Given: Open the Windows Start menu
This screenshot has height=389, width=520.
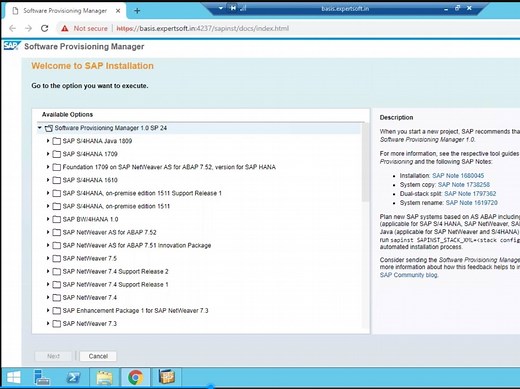Looking at the screenshot, I should click(14, 378).
